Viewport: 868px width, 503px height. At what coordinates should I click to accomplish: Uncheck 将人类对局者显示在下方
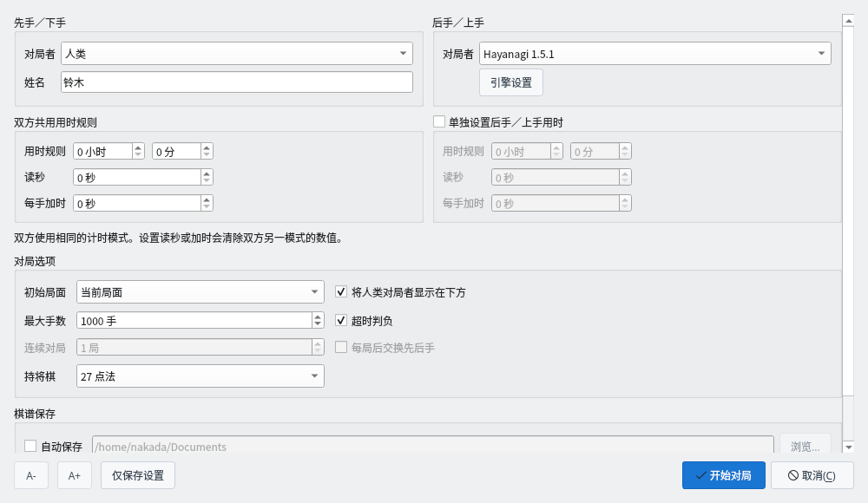[341, 291]
